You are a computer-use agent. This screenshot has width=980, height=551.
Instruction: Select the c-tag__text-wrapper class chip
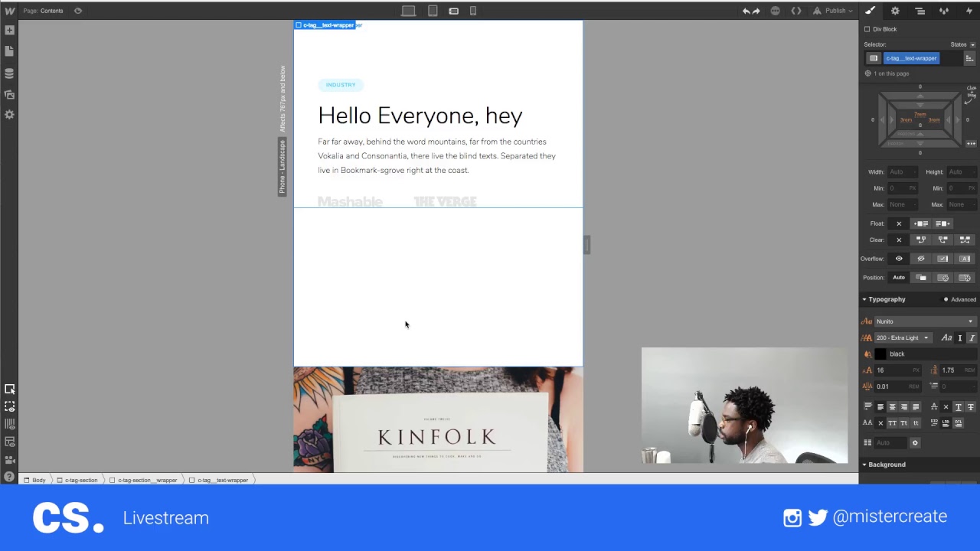click(911, 58)
